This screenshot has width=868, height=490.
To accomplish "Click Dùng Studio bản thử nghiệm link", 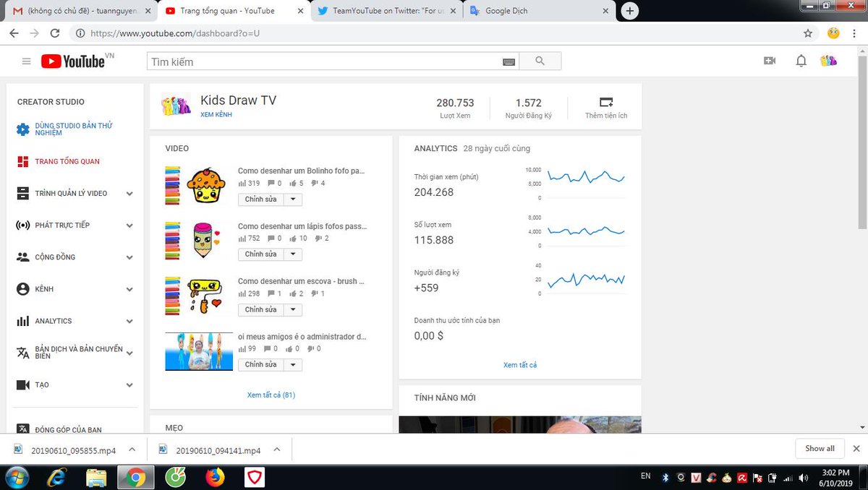I will pyautogui.click(x=74, y=129).
